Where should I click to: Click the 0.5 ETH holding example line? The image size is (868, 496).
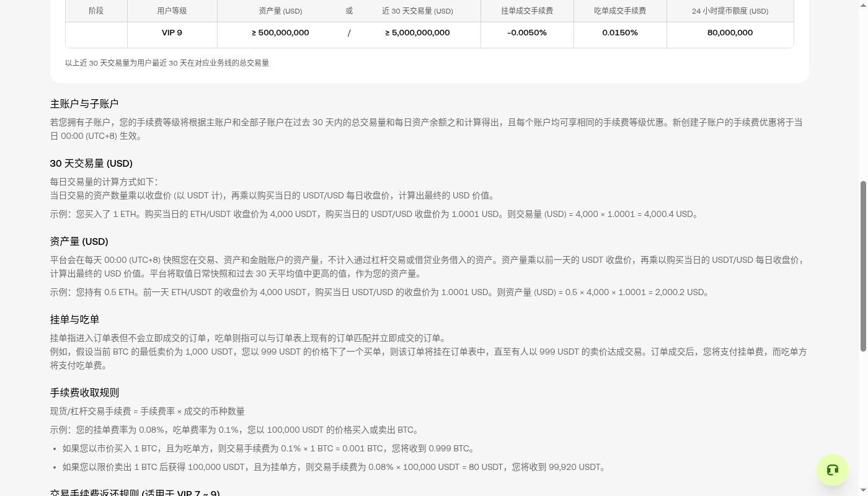click(381, 292)
